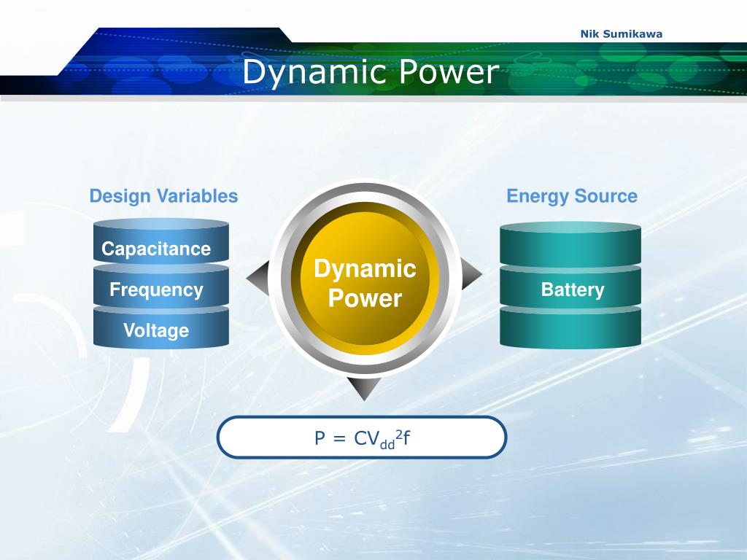
Task: Click the gold "Dynamic Power" center circle
Action: (x=365, y=278)
